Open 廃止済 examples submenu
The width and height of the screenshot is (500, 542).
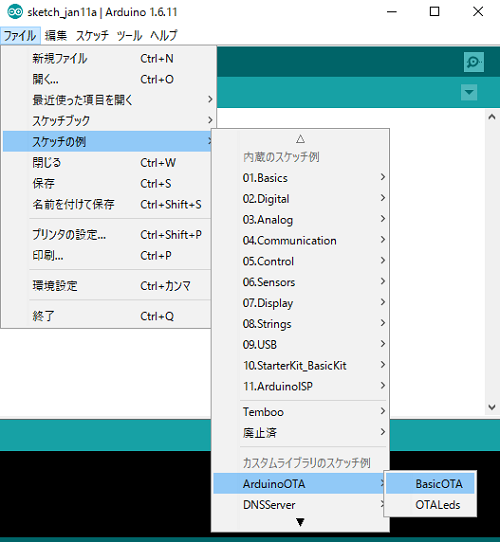tap(300, 432)
